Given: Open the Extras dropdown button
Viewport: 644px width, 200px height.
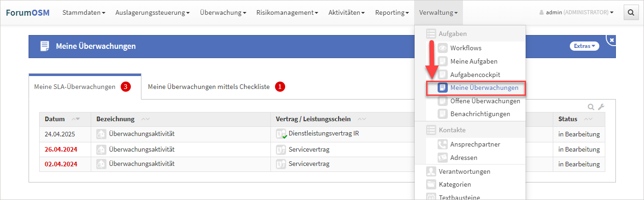Looking at the screenshot, I should [585, 46].
